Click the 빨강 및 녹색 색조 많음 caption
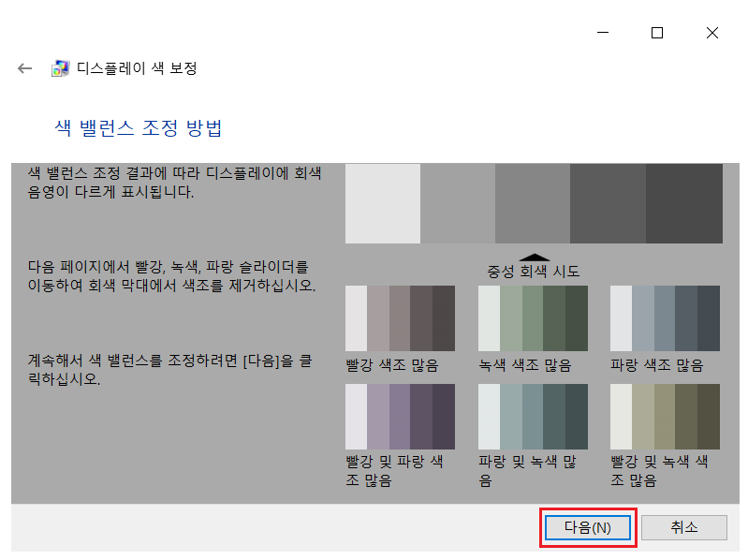This screenshot has width=748, height=560. click(659, 471)
